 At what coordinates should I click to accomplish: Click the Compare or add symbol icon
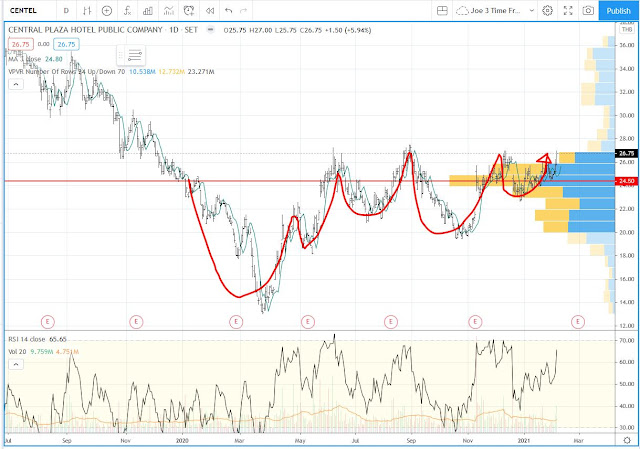(x=107, y=11)
